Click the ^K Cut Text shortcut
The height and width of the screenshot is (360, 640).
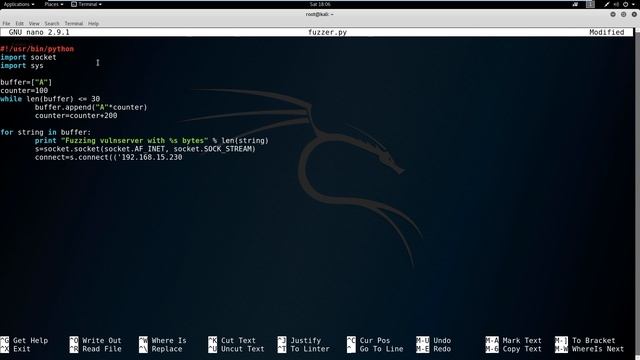pyautogui.click(x=232, y=340)
